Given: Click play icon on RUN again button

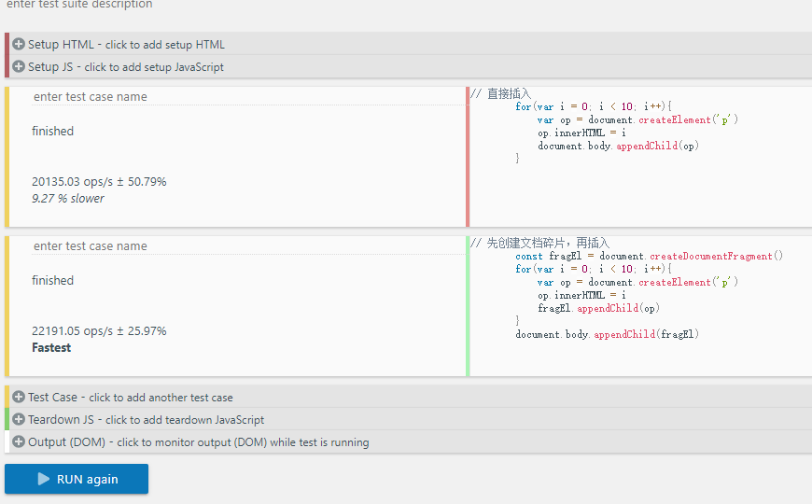Looking at the screenshot, I should [x=44, y=479].
